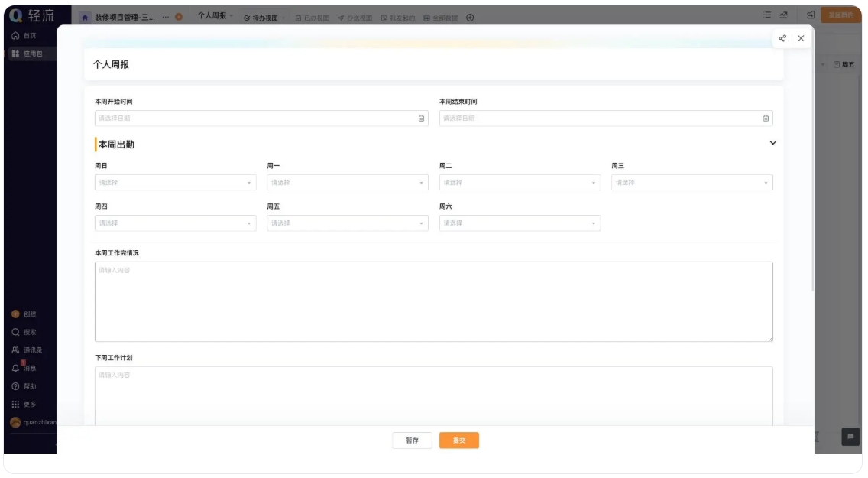The width and height of the screenshot is (868, 478).
Task: Click the 暂存 save draft button
Action: coord(412,441)
